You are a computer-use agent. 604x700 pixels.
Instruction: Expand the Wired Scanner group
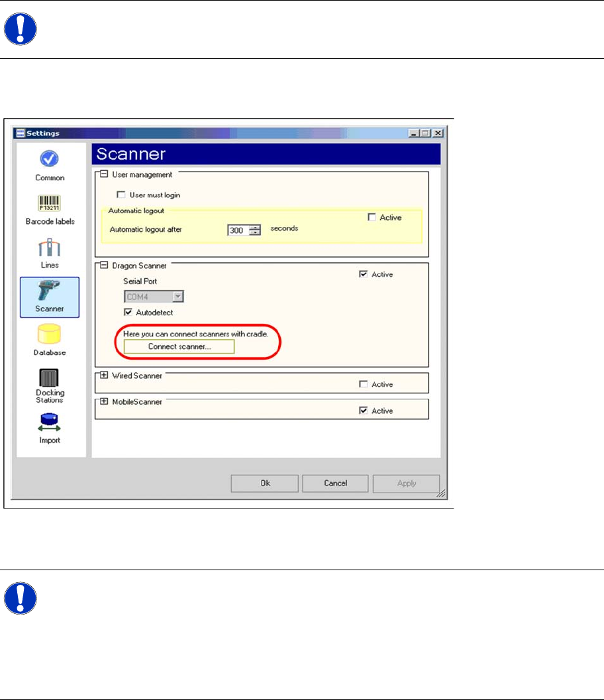click(x=104, y=375)
